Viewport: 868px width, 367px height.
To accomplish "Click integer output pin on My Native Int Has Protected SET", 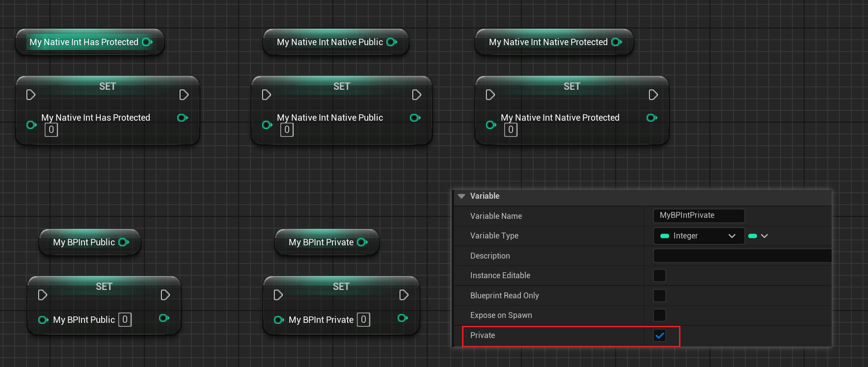I will point(182,118).
